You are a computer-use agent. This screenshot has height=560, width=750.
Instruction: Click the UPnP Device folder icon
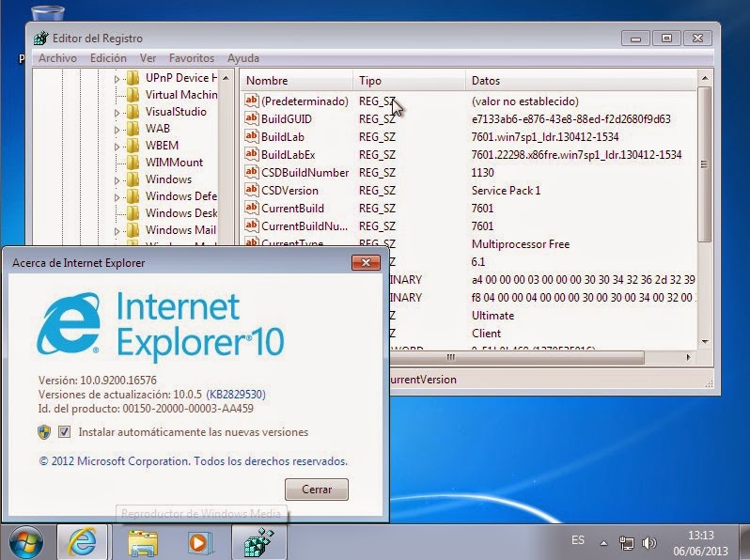133,77
